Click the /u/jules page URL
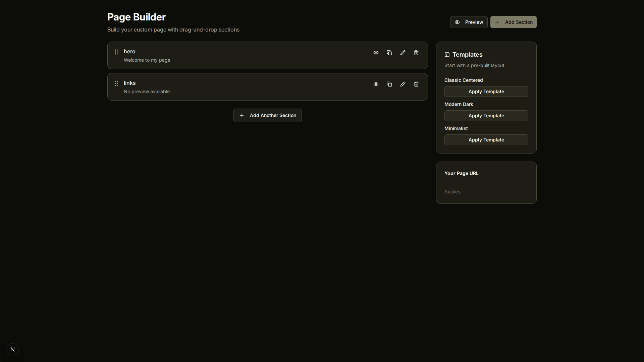Screen dimensions: 644x362 pos(452,192)
